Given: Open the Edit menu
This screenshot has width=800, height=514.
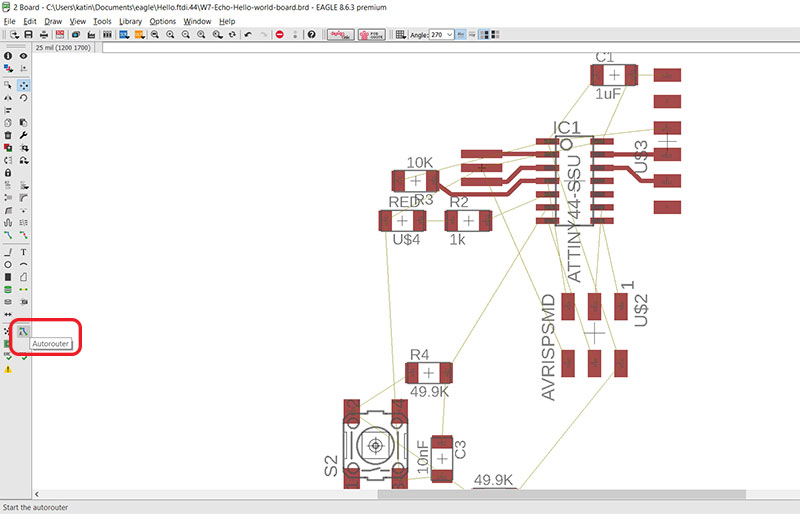Looking at the screenshot, I should point(30,21).
